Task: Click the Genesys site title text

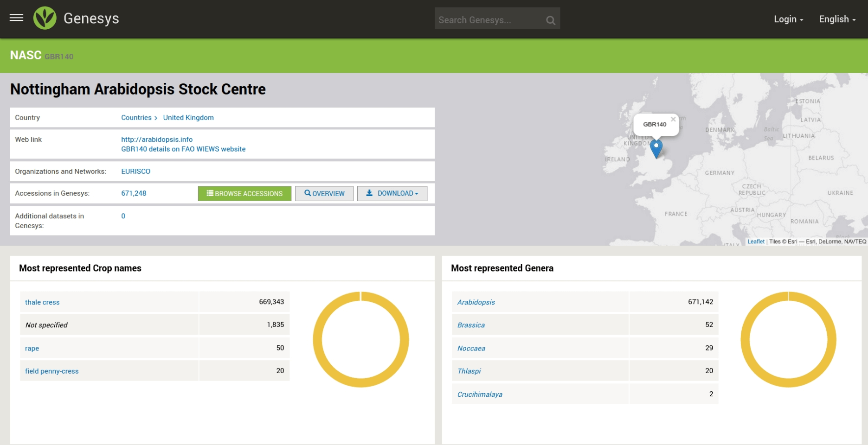Action: pyautogui.click(x=91, y=19)
